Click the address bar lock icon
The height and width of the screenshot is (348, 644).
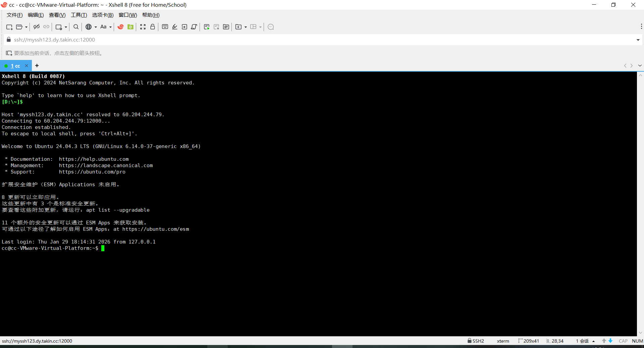pos(9,40)
